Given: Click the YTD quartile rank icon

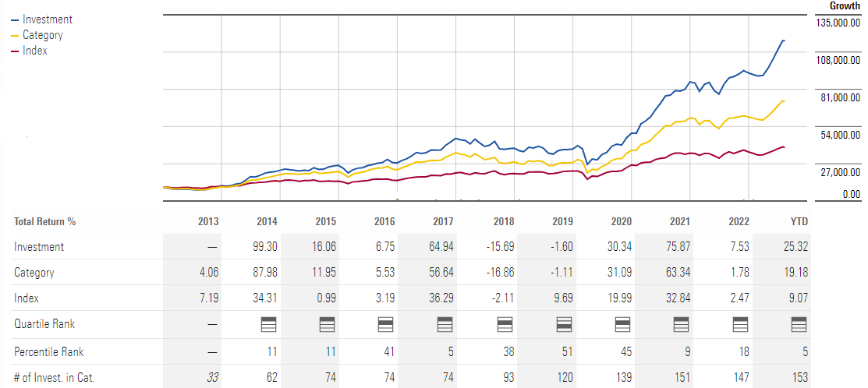Looking at the screenshot, I should click(799, 324).
